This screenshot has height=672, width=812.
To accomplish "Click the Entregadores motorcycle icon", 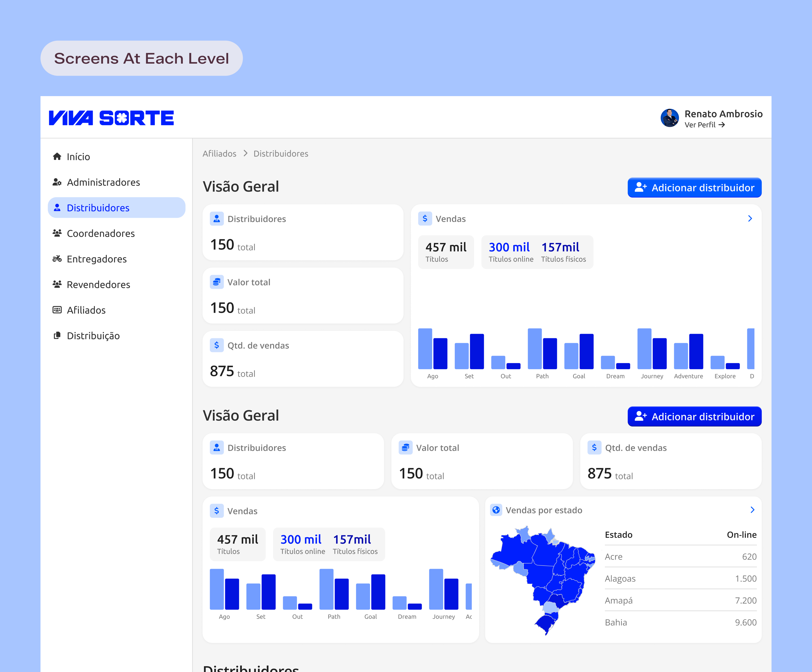I will [57, 259].
